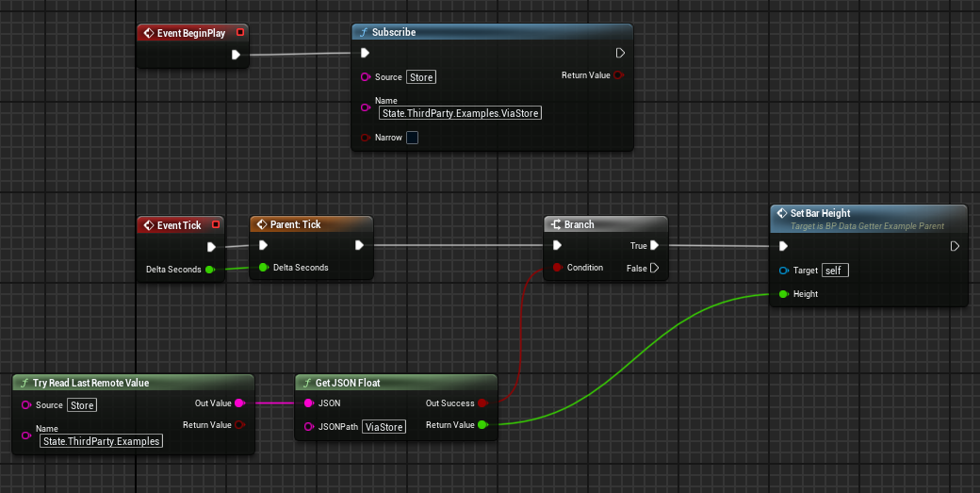Click the Subscribe node's output execution pin

(620, 53)
